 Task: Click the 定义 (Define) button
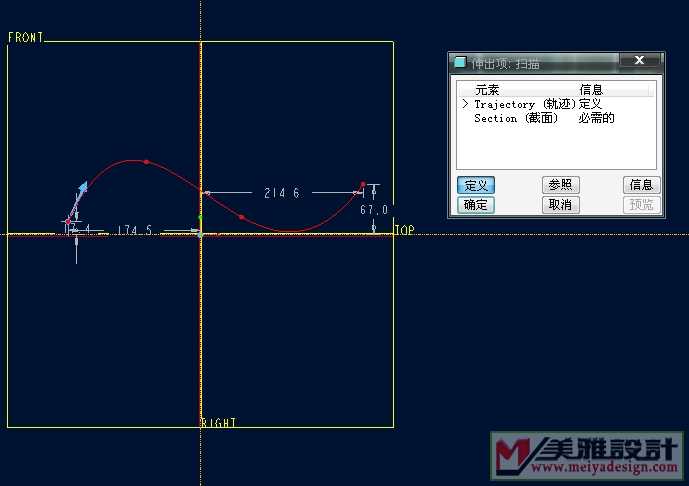(476, 185)
